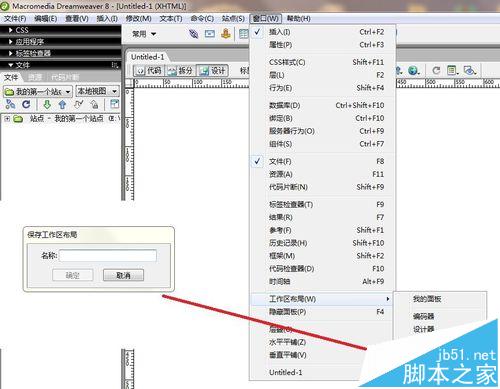Select 属性(P) in the Window menu

(x=322, y=45)
